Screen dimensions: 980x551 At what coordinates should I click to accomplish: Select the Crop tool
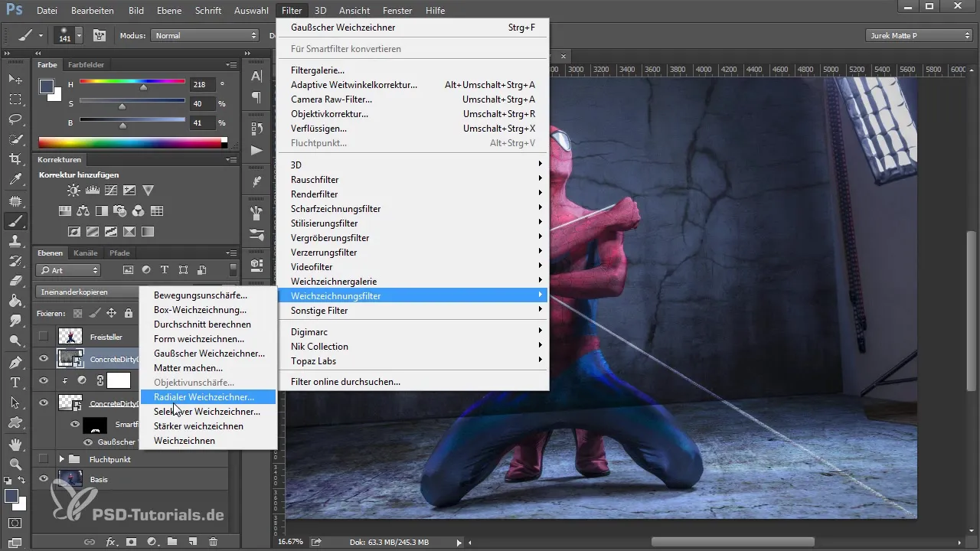coord(15,159)
